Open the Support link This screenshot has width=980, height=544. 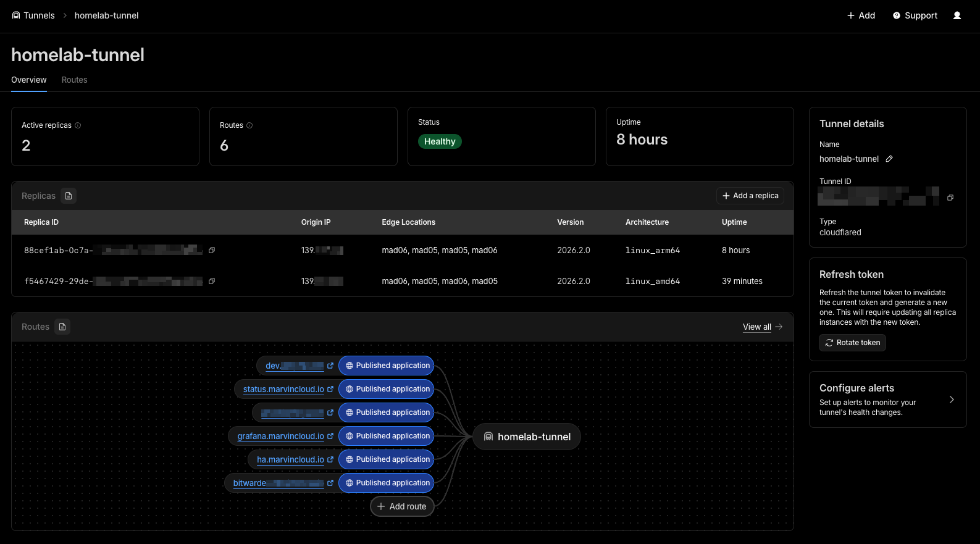[915, 15]
